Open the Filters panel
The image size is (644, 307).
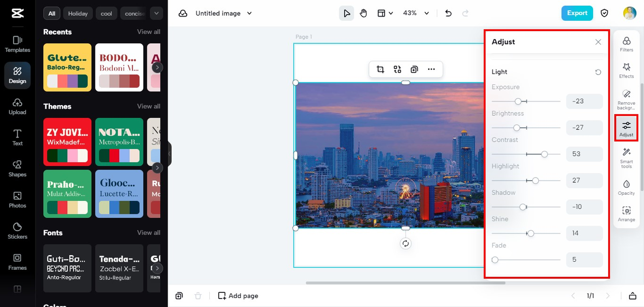(626, 44)
